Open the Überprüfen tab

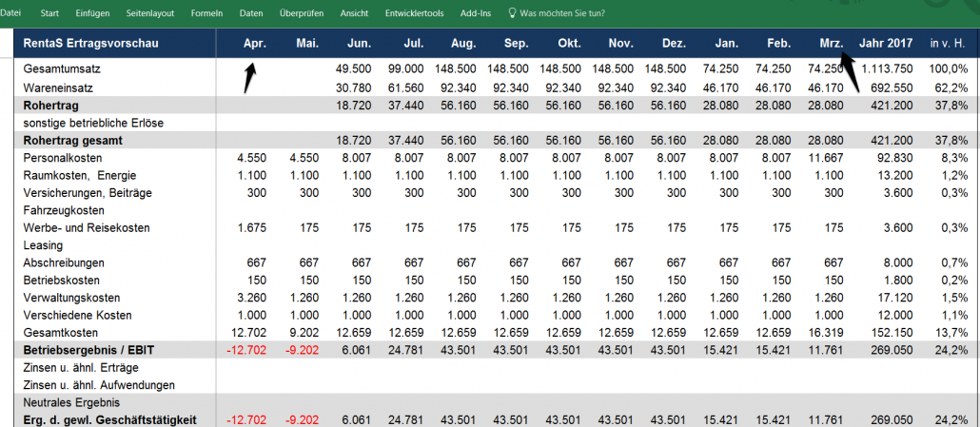[x=302, y=13]
